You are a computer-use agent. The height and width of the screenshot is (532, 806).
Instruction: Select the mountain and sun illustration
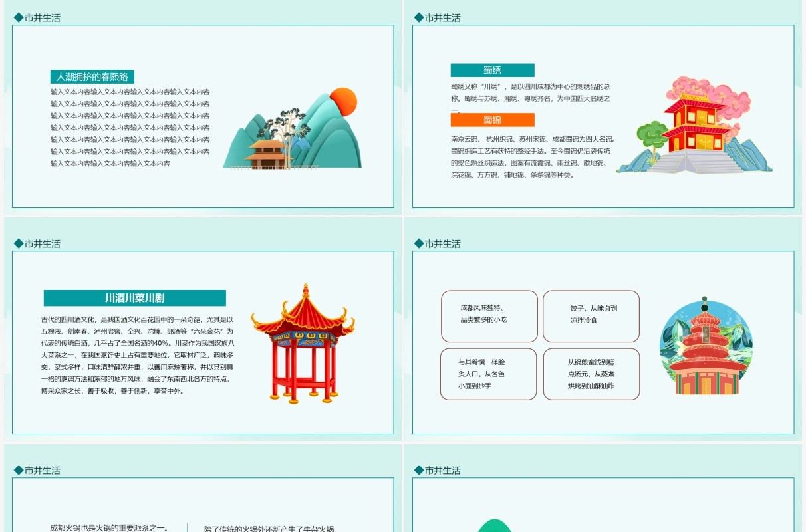293,128
